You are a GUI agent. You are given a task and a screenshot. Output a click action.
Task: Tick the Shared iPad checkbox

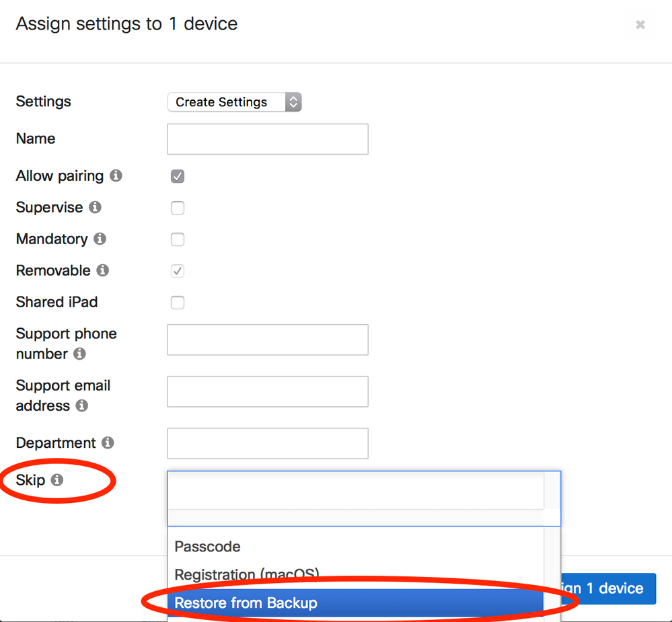tap(178, 303)
